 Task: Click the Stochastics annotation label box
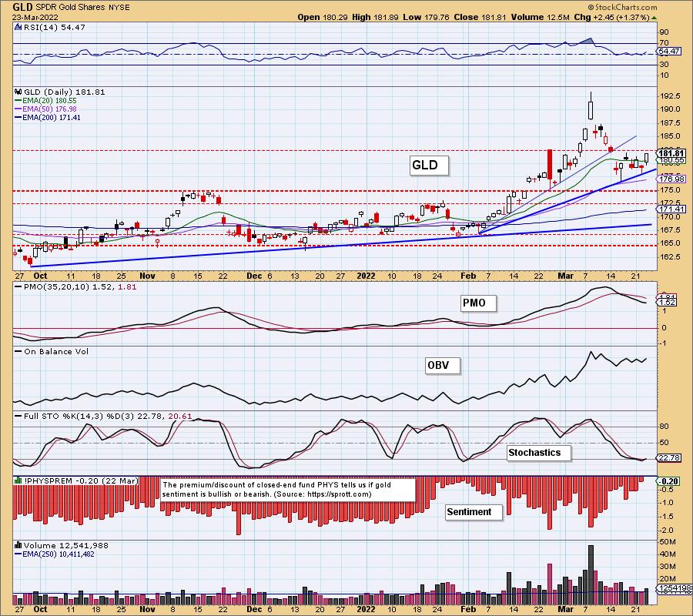[538, 453]
